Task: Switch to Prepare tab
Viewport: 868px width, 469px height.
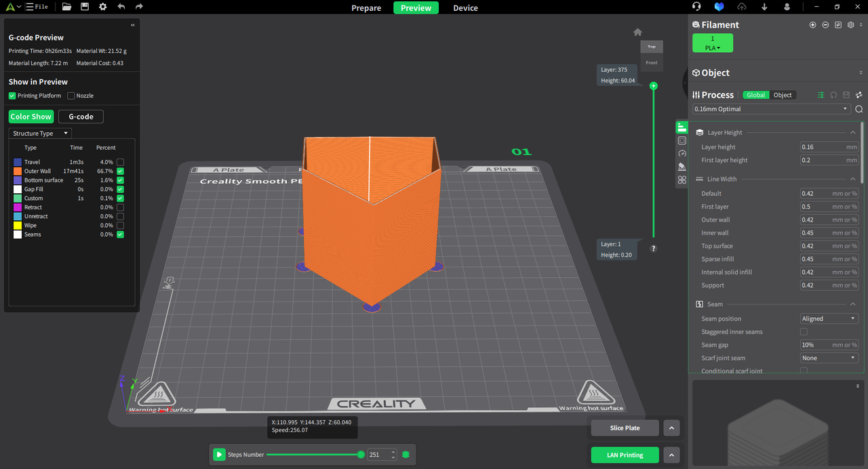Action: point(366,8)
